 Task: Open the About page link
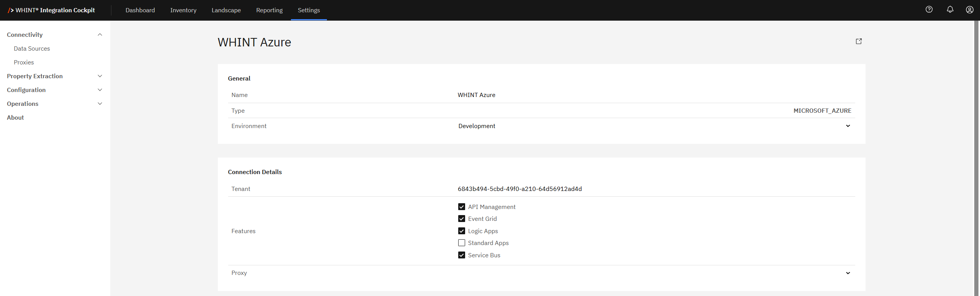pyautogui.click(x=15, y=118)
